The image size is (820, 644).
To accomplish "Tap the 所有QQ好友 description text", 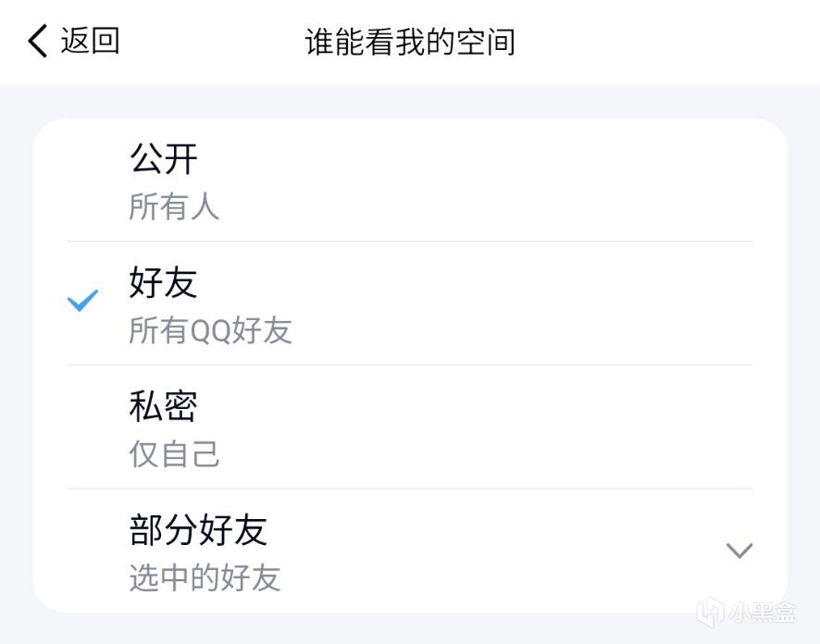I will click(x=210, y=331).
